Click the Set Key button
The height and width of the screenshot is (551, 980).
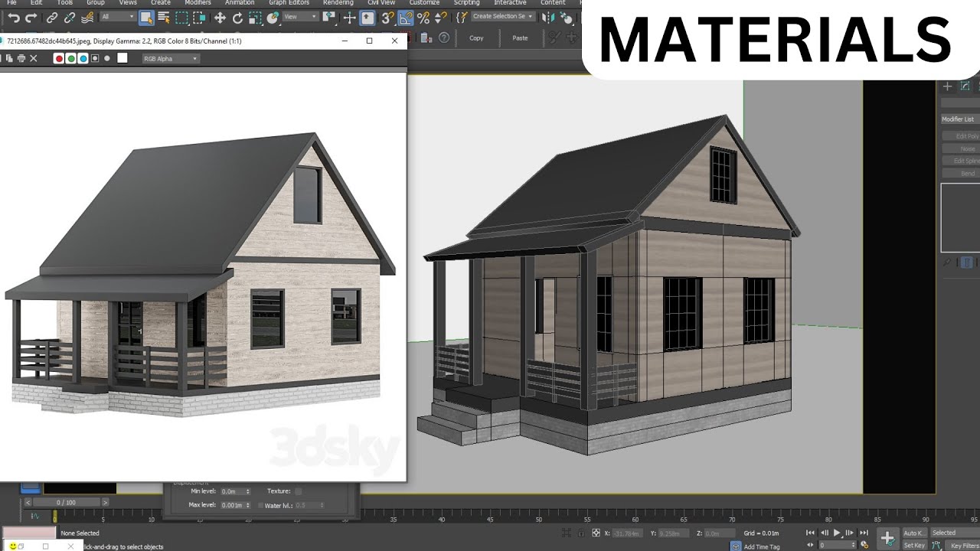pos(913,546)
